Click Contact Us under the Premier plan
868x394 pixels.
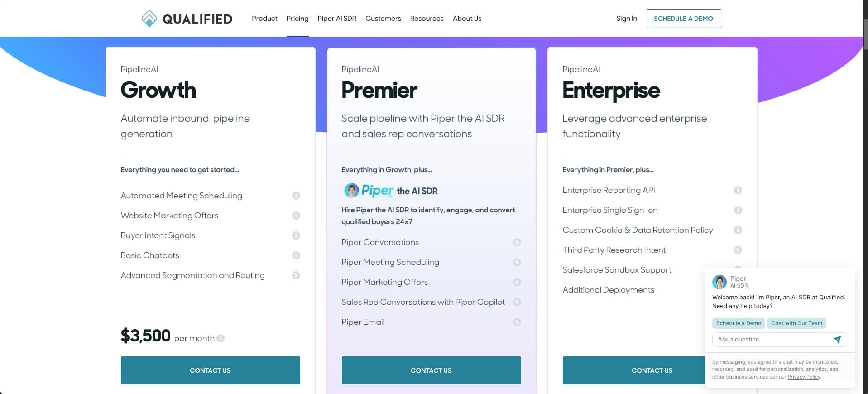tap(431, 370)
